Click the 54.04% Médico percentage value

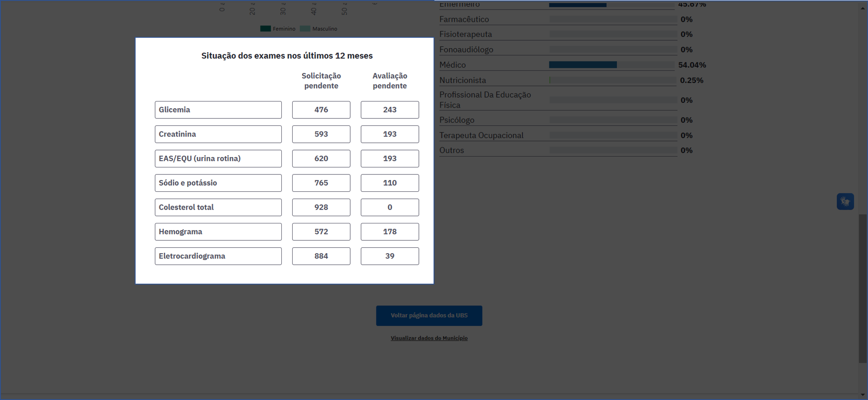692,65
